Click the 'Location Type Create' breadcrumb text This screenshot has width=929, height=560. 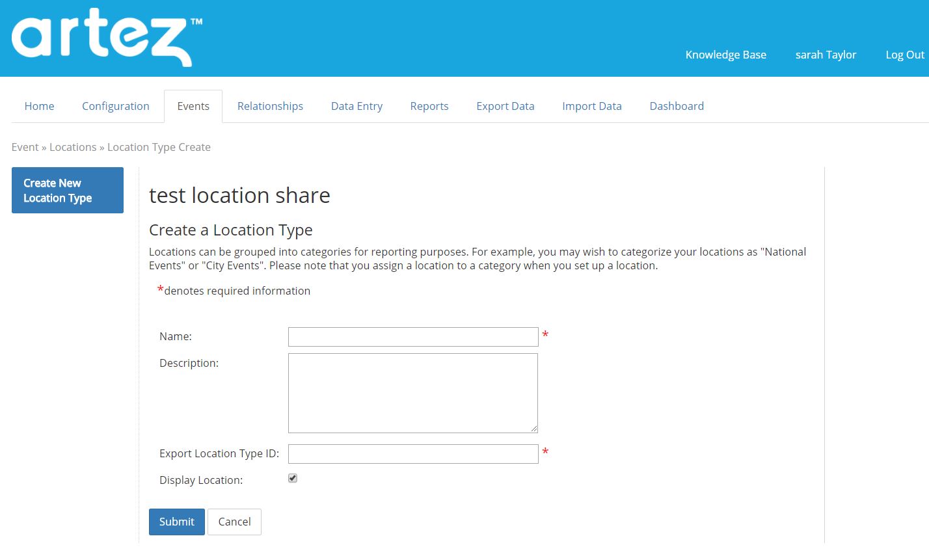click(x=159, y=147)
